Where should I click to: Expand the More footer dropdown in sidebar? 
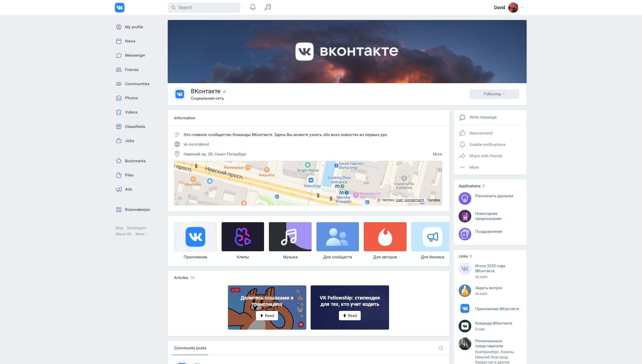pyautogui.click(x=142, y=234)
